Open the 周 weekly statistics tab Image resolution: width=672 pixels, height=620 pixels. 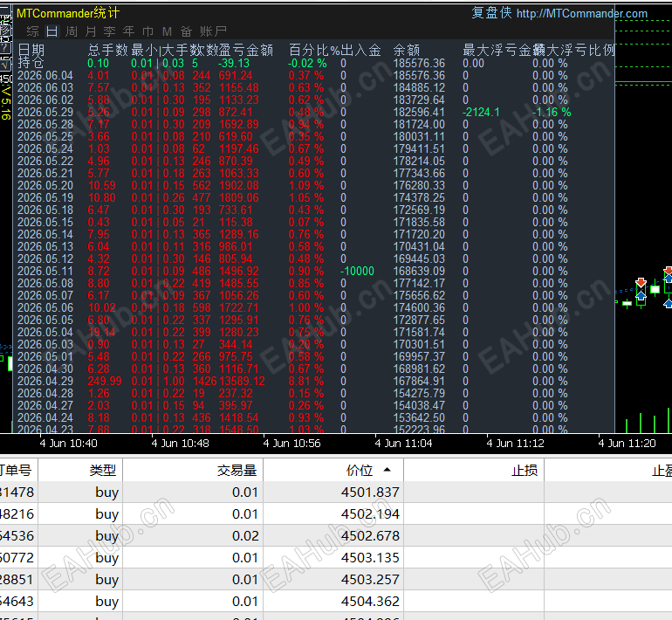tap(72, 31)
